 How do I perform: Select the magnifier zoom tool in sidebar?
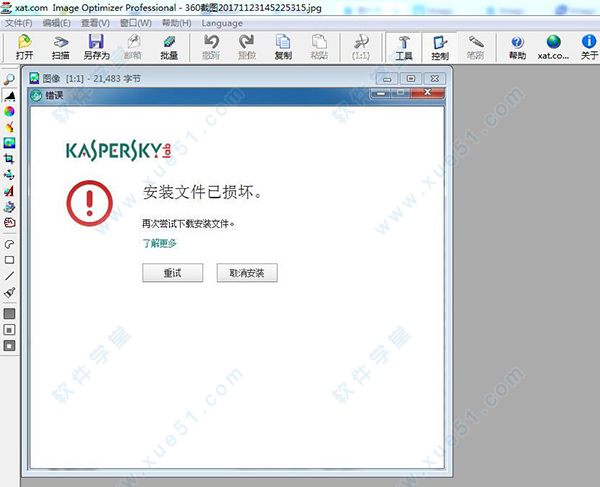coord(9,79)
